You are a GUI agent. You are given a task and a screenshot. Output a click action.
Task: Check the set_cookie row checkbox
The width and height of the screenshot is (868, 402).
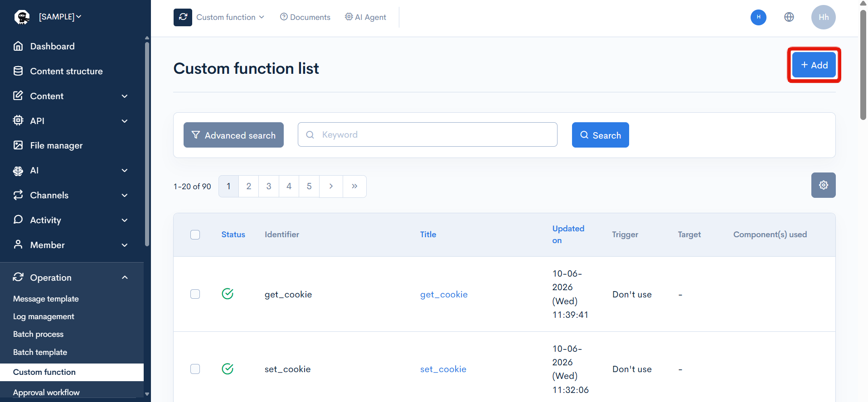(195, 369)
